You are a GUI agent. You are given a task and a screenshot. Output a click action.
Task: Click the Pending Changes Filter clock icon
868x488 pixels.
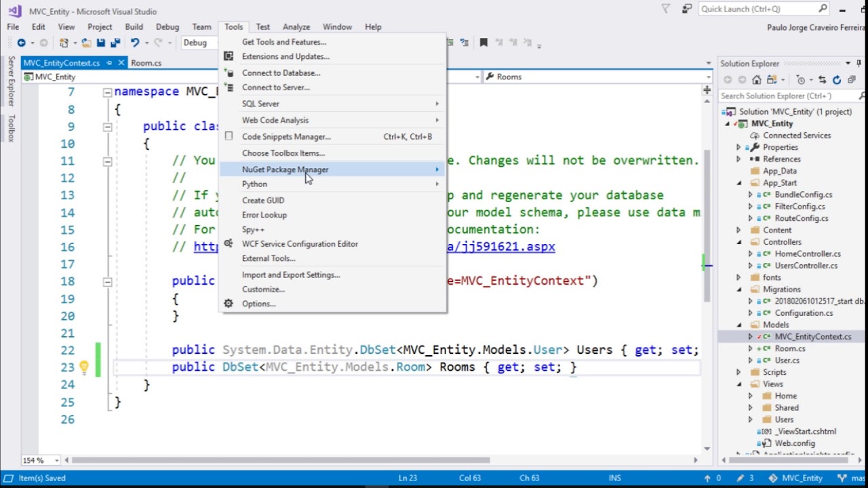click(x=802, y=80)
